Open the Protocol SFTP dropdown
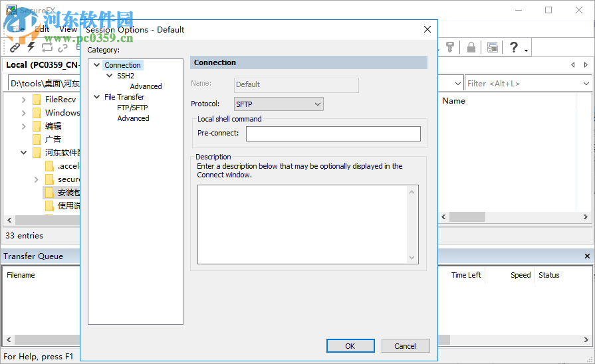 279,104
